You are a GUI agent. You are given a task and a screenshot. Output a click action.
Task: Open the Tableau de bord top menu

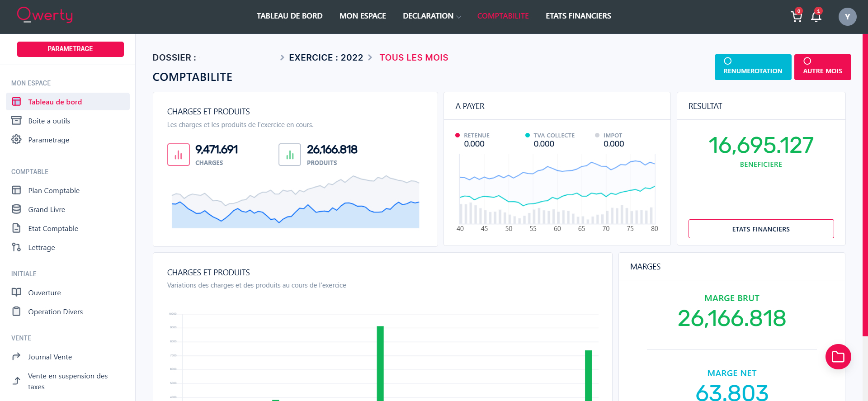pos(289,16)
